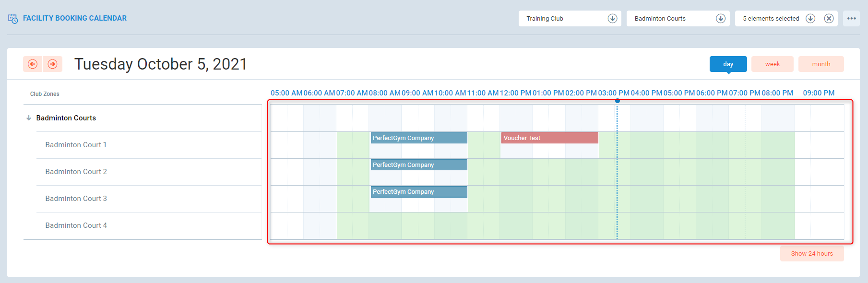Open PerfectGym Company booking on Court 3
The height and width of the screenshot is (283, 868).
pyautogui.click(x=418, y=192)
